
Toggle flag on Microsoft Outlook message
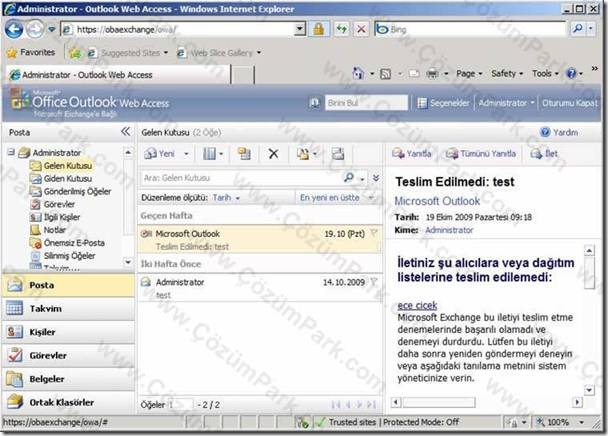point(374,234)
